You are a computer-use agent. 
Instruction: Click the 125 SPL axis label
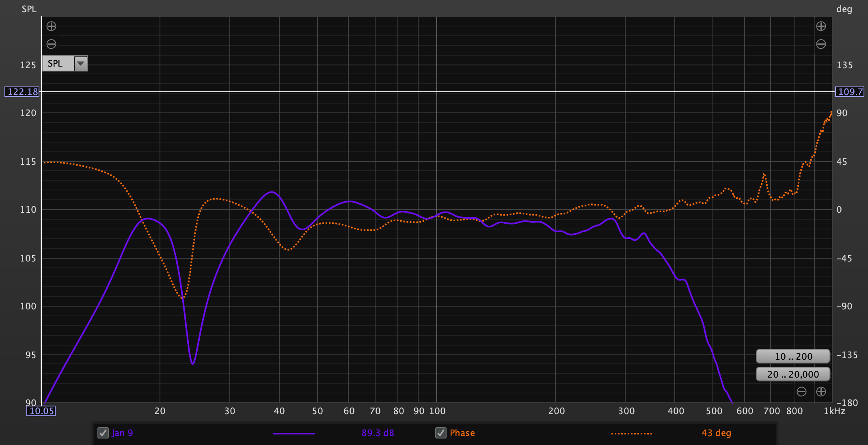[x=28, y=65]
